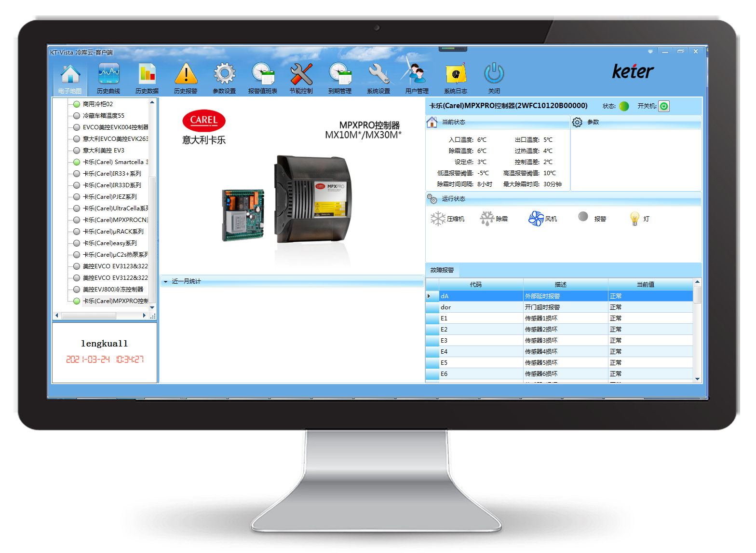Image resolution: width=756 pixels, height=553 pixels.
Task: Switch to the 故障报警 tab
Action: (442, 270)
